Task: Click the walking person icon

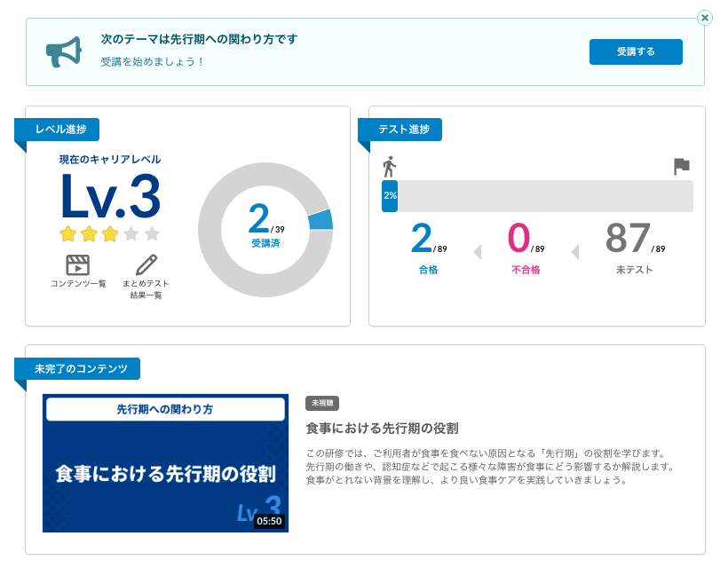Action: pos(389,167)
